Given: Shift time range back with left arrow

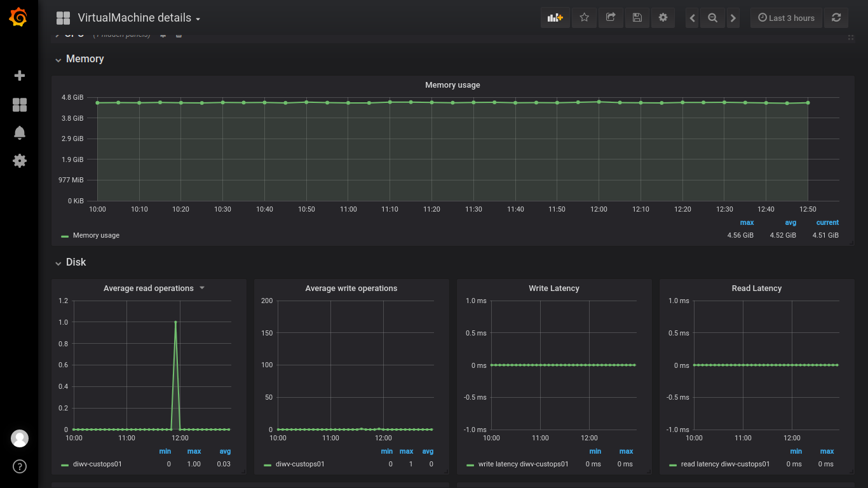Looking at the screenshot, I should click(x=693, y=18).
